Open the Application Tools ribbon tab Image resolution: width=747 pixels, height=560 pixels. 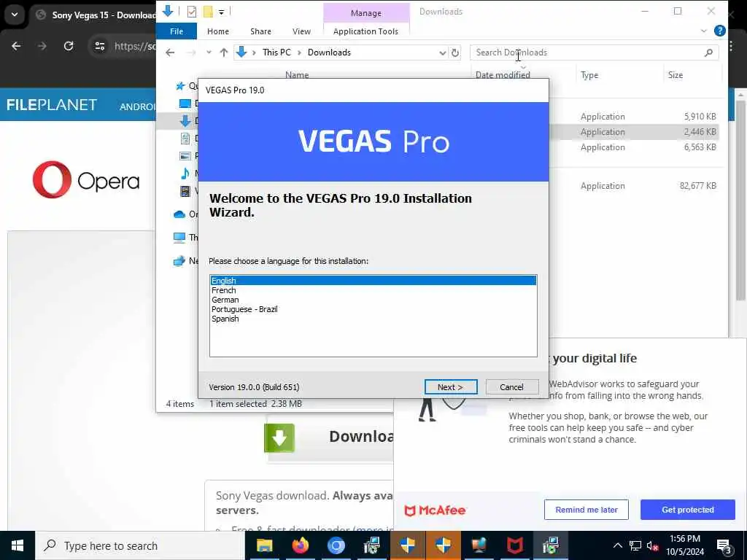tap(365, 31)
